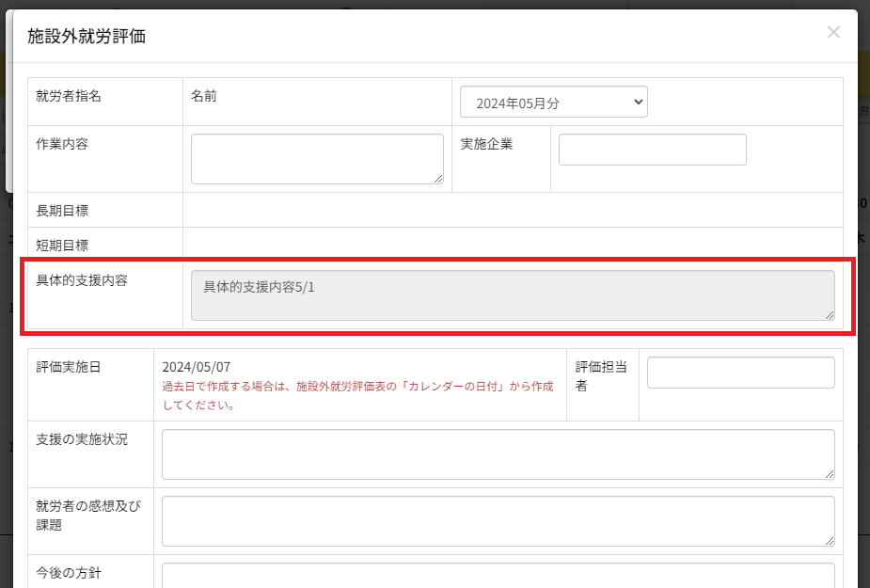870x588 pixels.
Task: Select the 具体的支援内容 text area
Action: pos(513,295)
